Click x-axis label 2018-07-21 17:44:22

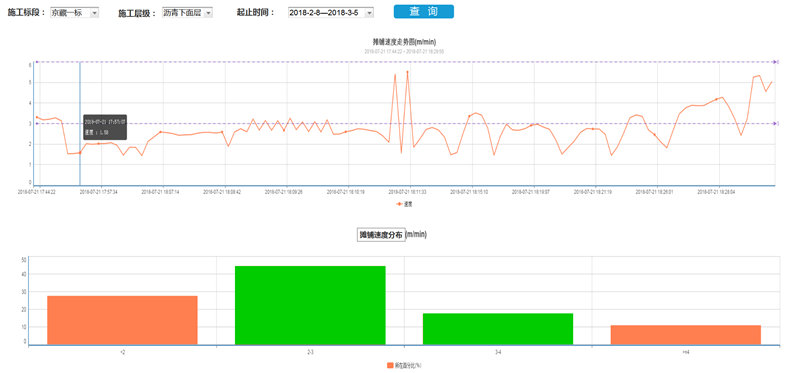click(37, 192)
